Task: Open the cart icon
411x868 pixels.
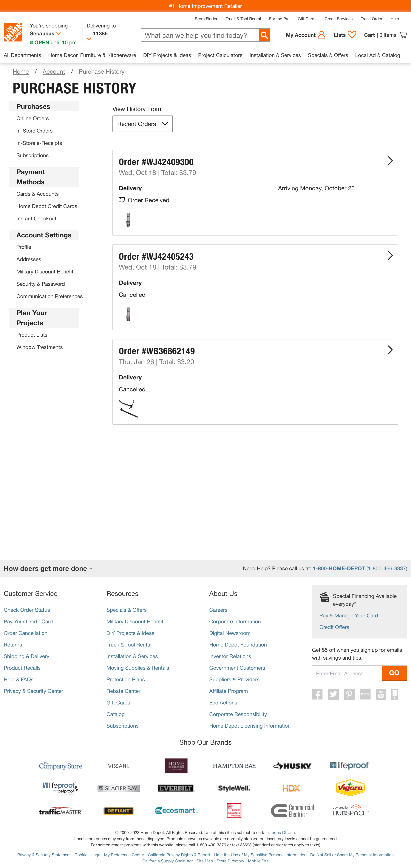Action: (403, 35)
